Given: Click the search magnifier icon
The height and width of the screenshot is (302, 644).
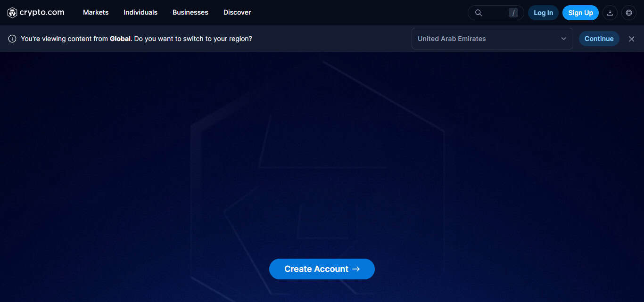Looking at the screenshot, I should click(x=479, y=13).
